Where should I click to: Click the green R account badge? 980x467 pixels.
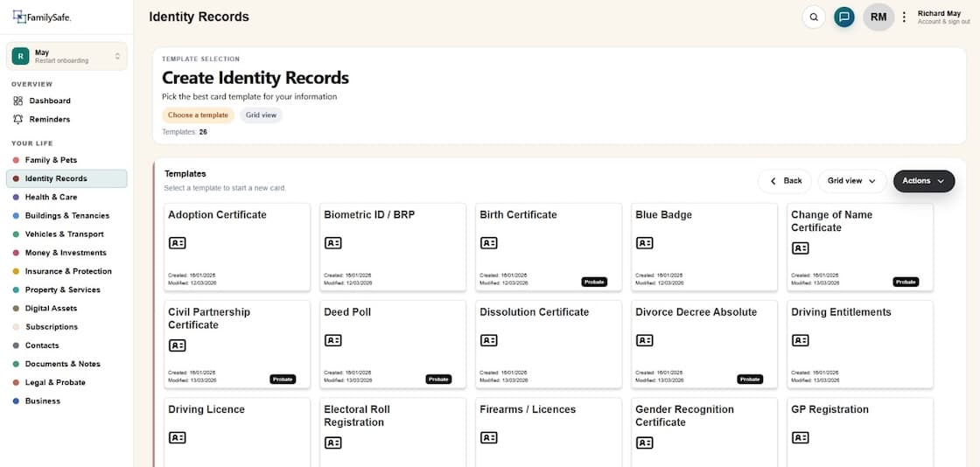(21, 56)
